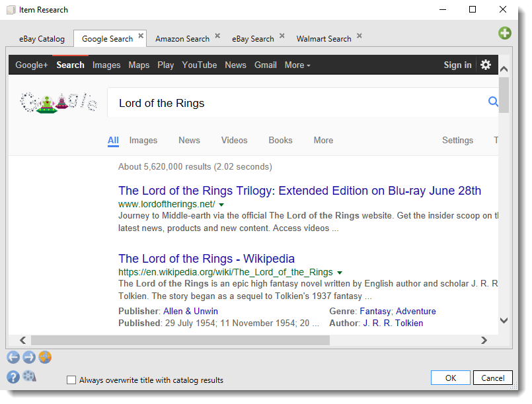Image resolution: width=532 pixels, height=404 pixels.
Task: Open Google settings gear icon
Action: (x=486, y=65)
